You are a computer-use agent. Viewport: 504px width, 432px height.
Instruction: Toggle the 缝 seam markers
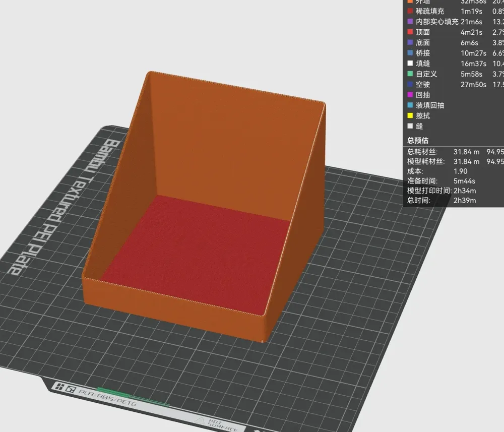tap(419, 126)
